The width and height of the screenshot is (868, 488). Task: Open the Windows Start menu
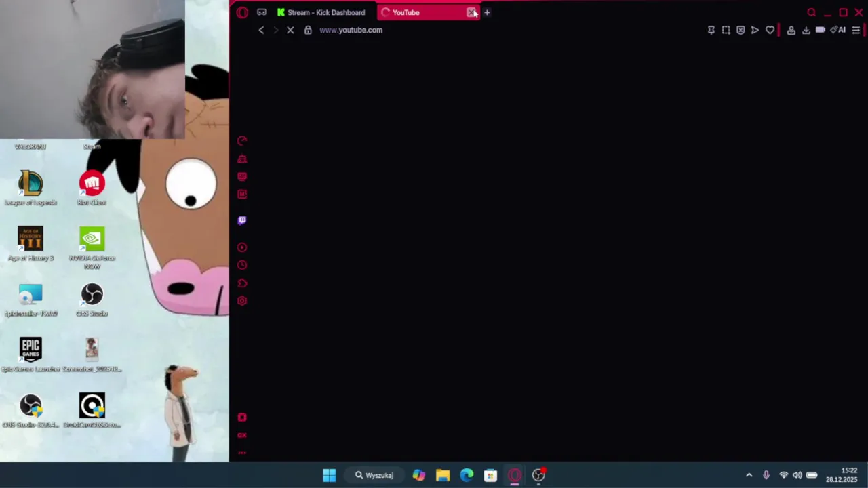point(330,475)
